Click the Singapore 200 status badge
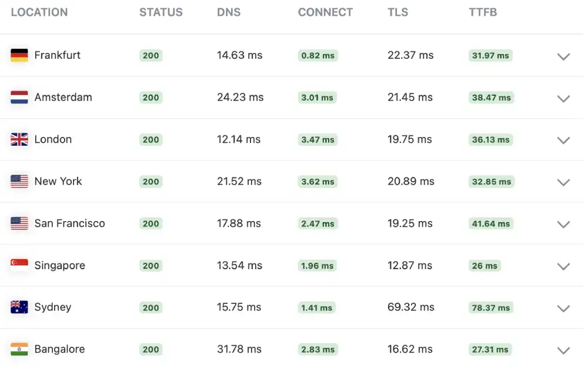 click(x=151, y=266)
